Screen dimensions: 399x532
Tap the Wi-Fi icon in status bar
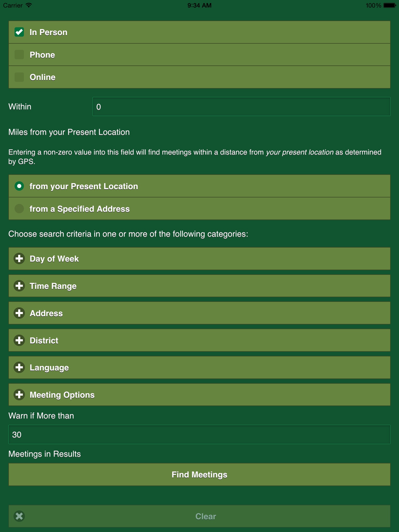[29, 5]
